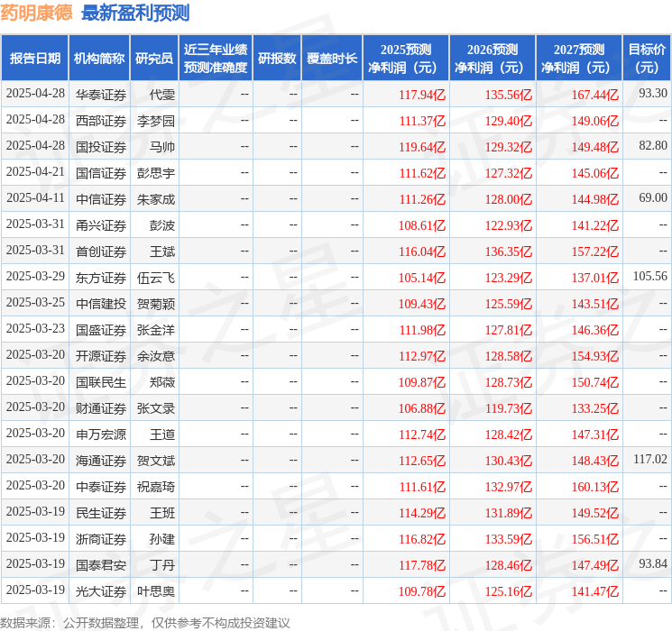Screen dimensions: 672x631
Task: Select the 国联民生 institution cell
Action: (x=101, y=382)
